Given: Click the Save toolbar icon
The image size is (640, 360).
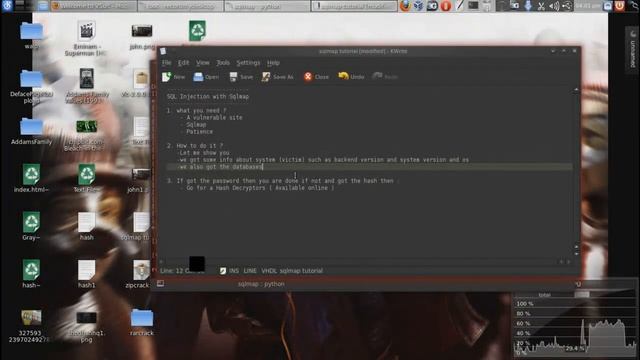Looking at the screenshot, I should click(233, 77).
